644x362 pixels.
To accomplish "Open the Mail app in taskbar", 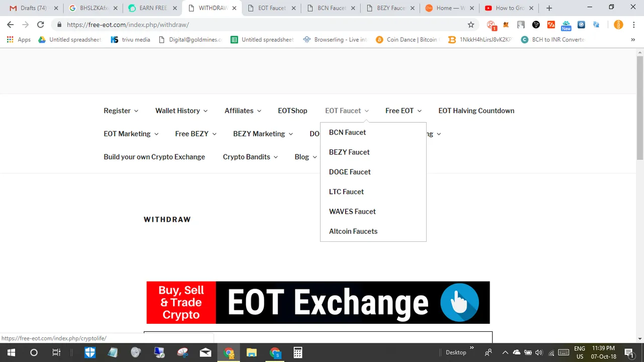I will click(205, 352).
